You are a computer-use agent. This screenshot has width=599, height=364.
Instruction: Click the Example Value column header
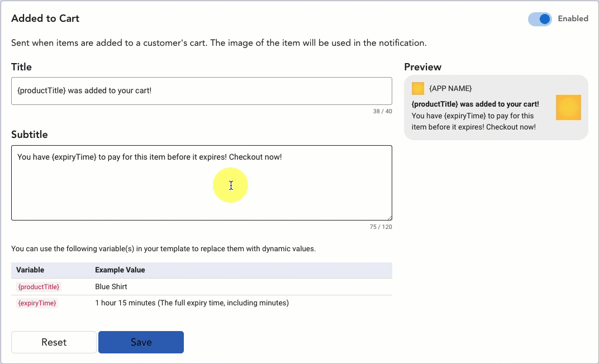[x=120, y=270]
